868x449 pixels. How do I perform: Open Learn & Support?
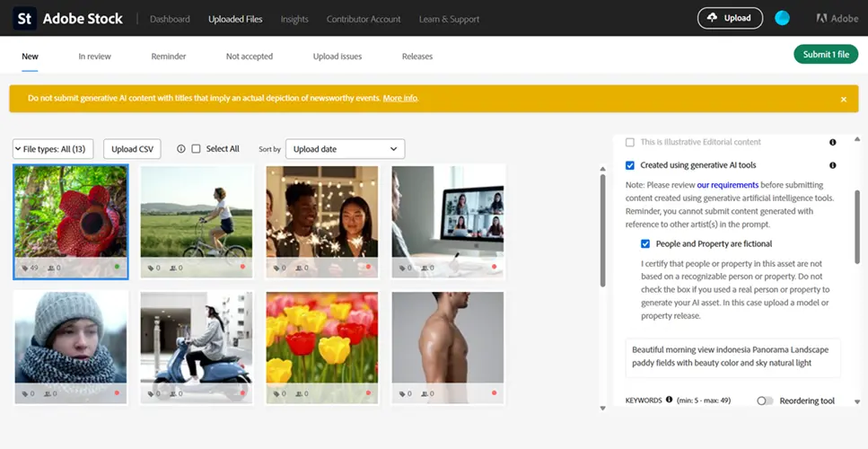pyautogui.click(x=450, y=19)
